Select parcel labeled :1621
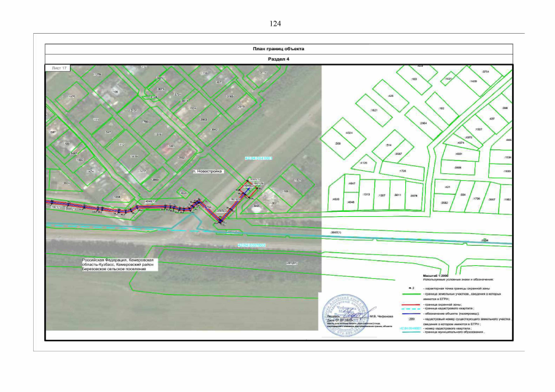This screenshot has width=555, height=392. (x=372, y=110)
